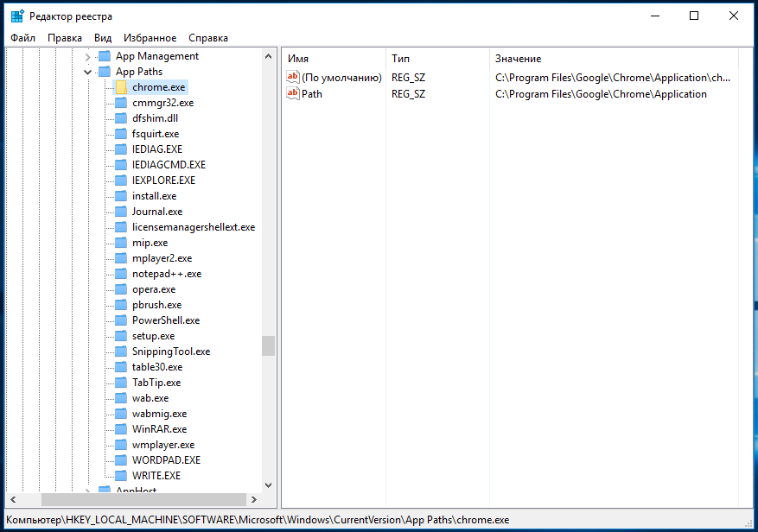This screenshot has height=532, width=758.
Task: Minimize the Registry Editor window
Action: (655, 16)
